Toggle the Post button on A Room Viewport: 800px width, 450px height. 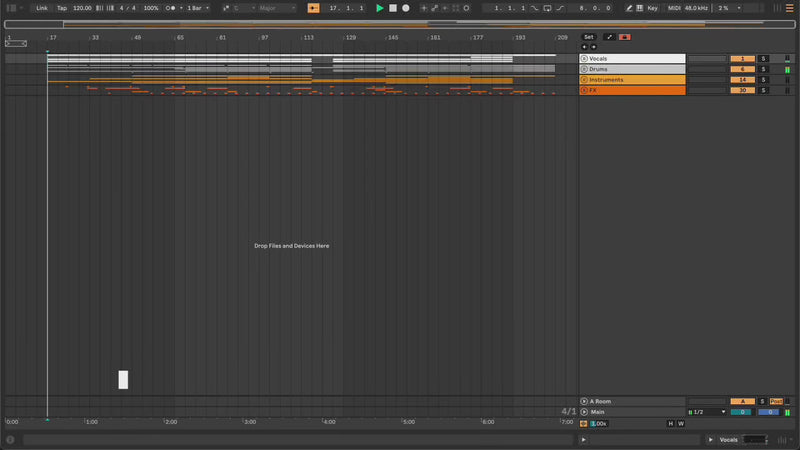point(776,401)
